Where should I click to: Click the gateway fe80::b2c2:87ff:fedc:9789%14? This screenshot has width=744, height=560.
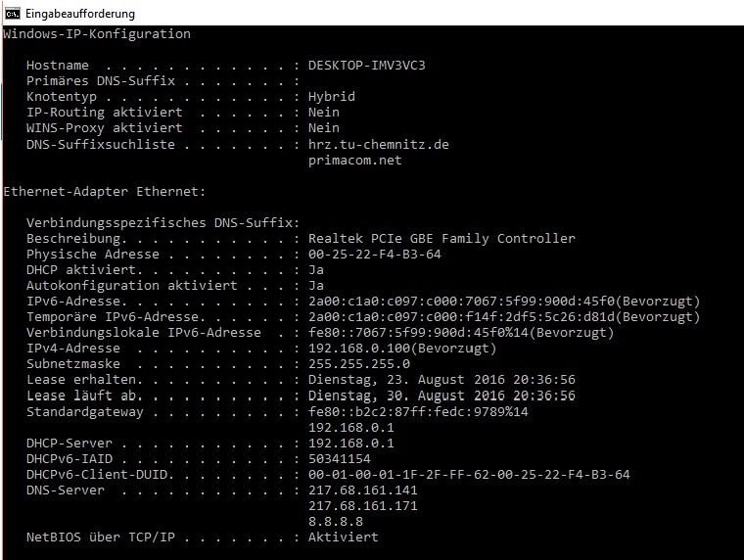tap(418, 411)
